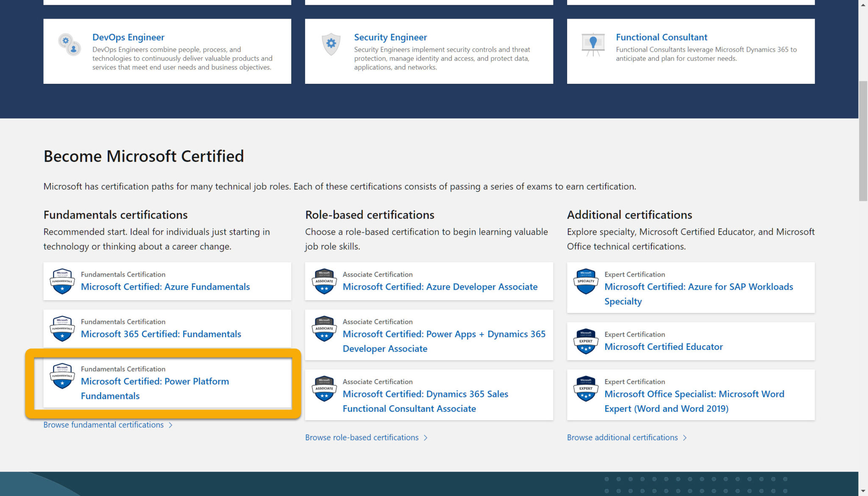Viewport: 868px width, 496px height.
Task: Click the Functional Consultant presentation board icon
Action: 593,44
